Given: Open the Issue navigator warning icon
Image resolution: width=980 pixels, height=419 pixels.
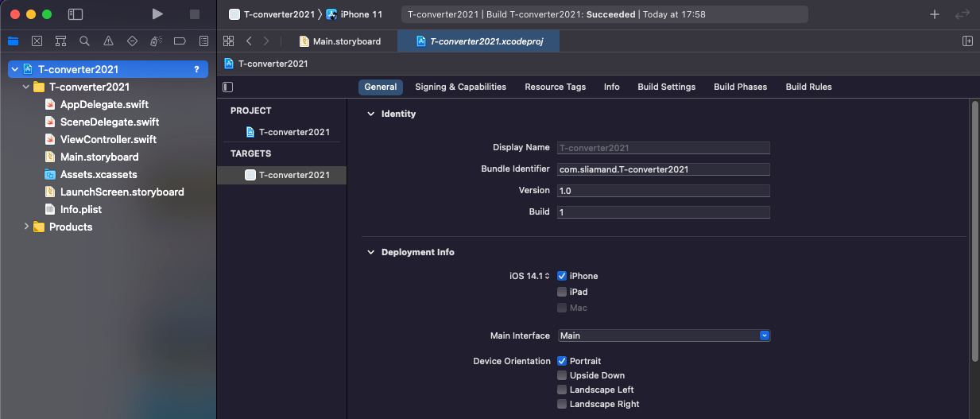Looking at the screenshot, I should point(108,41).
